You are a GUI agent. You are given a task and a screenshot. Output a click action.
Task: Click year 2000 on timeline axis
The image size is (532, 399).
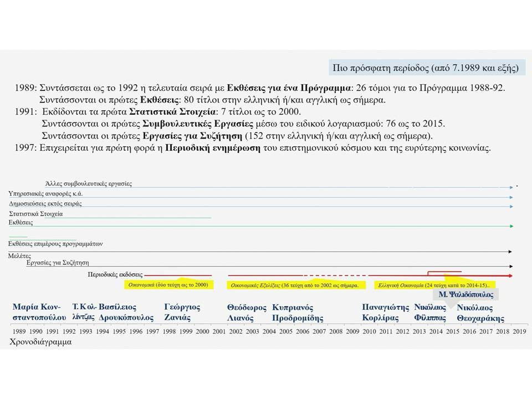coord(203,331)
